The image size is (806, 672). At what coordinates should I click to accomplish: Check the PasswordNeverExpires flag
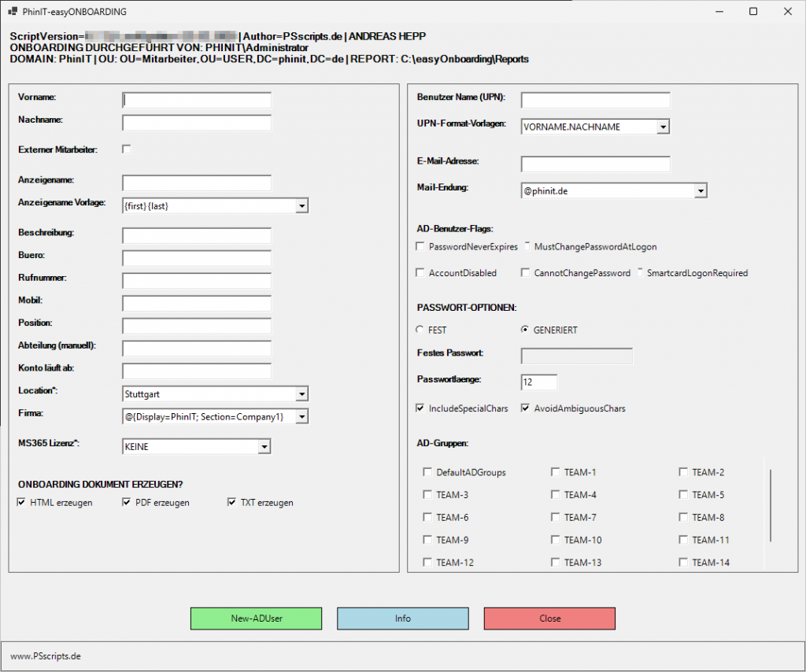(x=421, y=247)
